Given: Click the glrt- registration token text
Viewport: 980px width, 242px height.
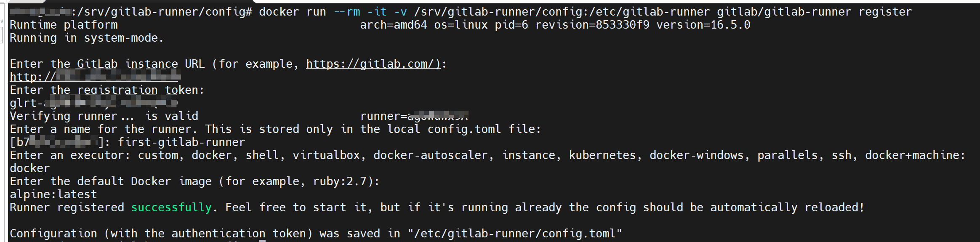Looking at the screenshot, I should (x=93, y=103).
